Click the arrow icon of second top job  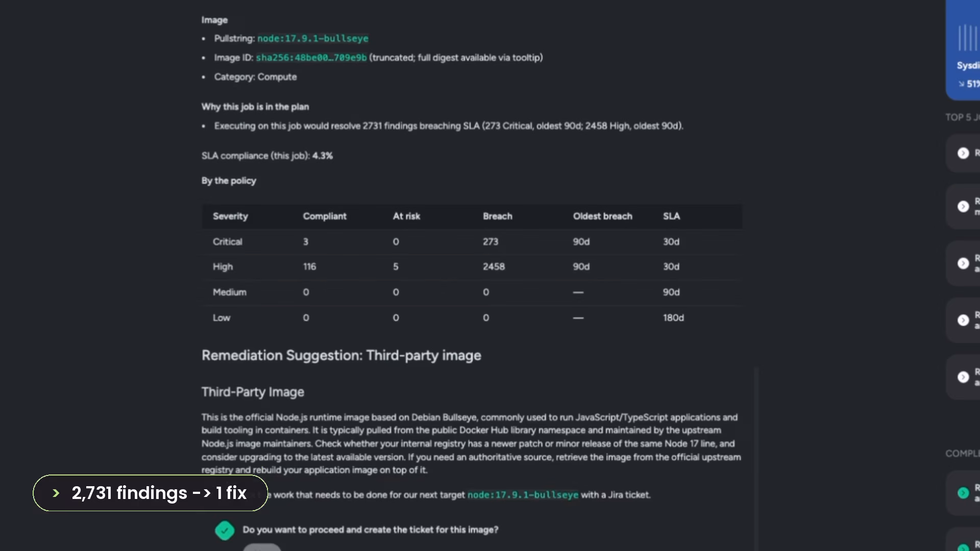(x=963, y=207)
